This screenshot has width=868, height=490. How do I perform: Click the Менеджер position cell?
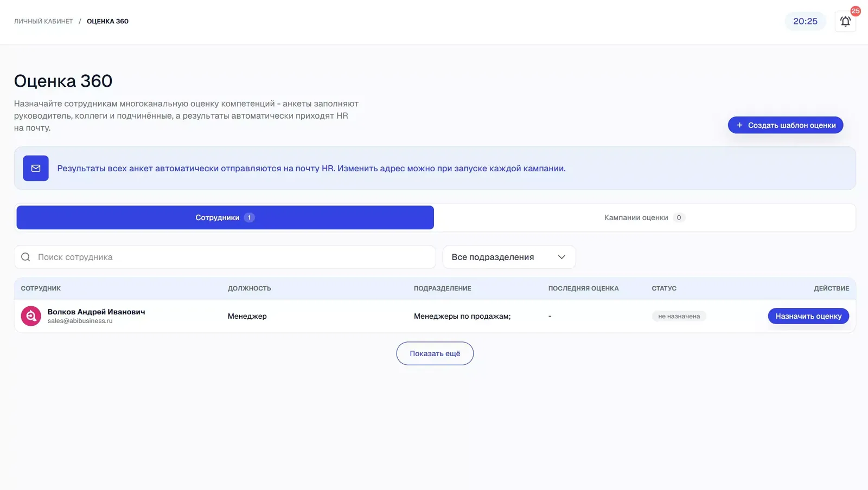(x=247, y=316)
